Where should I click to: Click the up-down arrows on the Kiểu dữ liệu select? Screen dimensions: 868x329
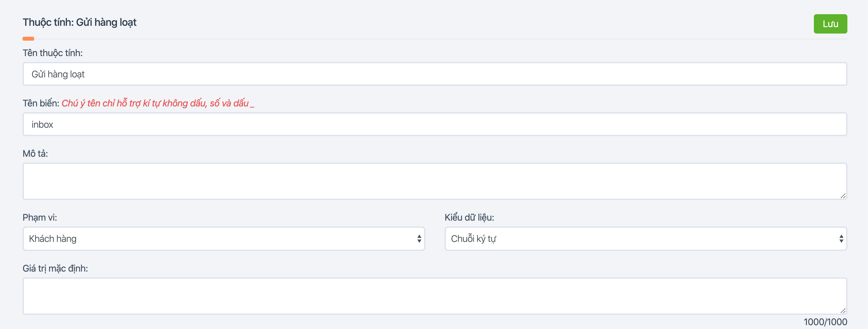click(x=841, y=239)
